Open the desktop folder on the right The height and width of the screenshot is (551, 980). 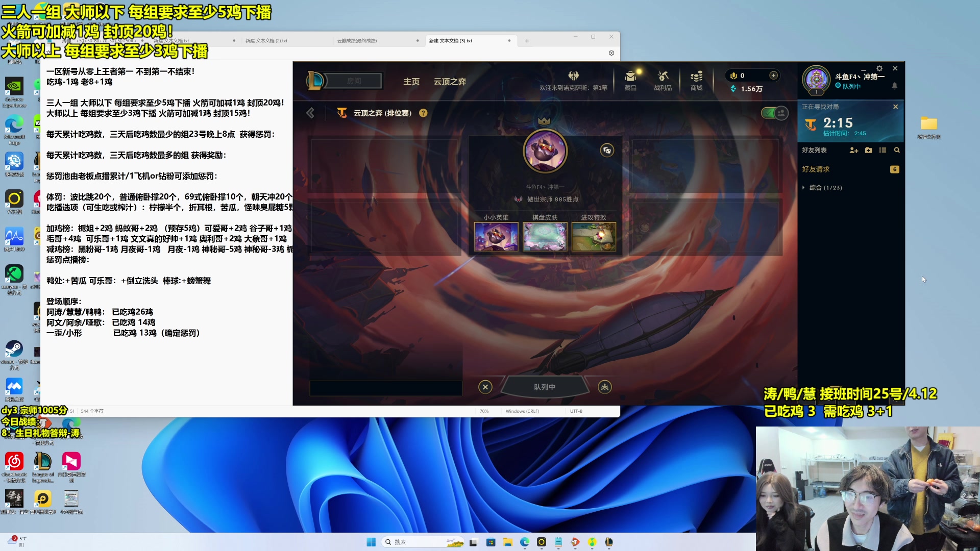point(929,127)
